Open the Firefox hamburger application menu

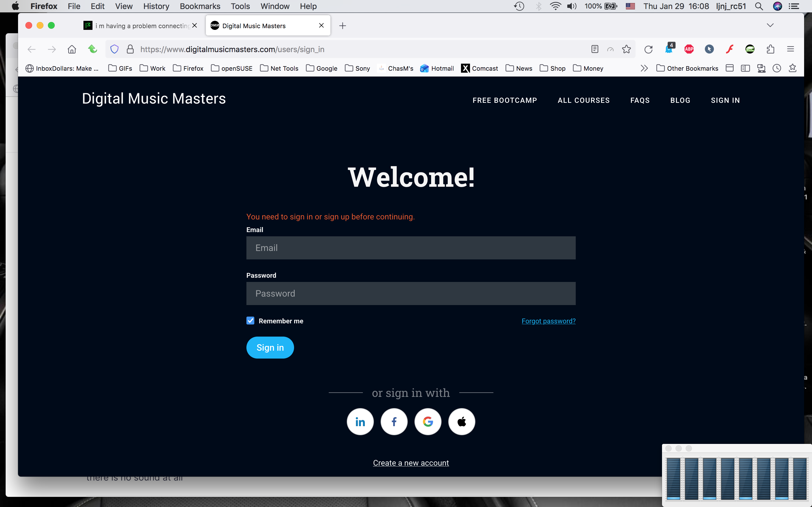pos(791,49)
